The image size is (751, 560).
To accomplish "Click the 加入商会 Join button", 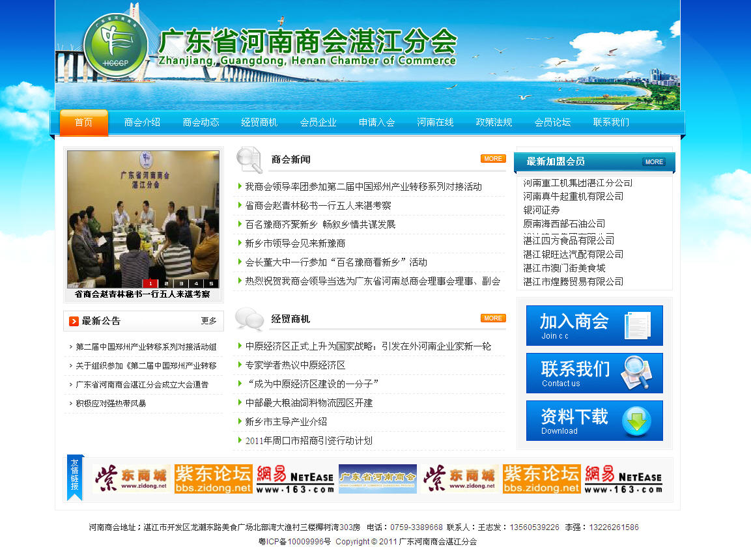I will (x=594, y=326).
